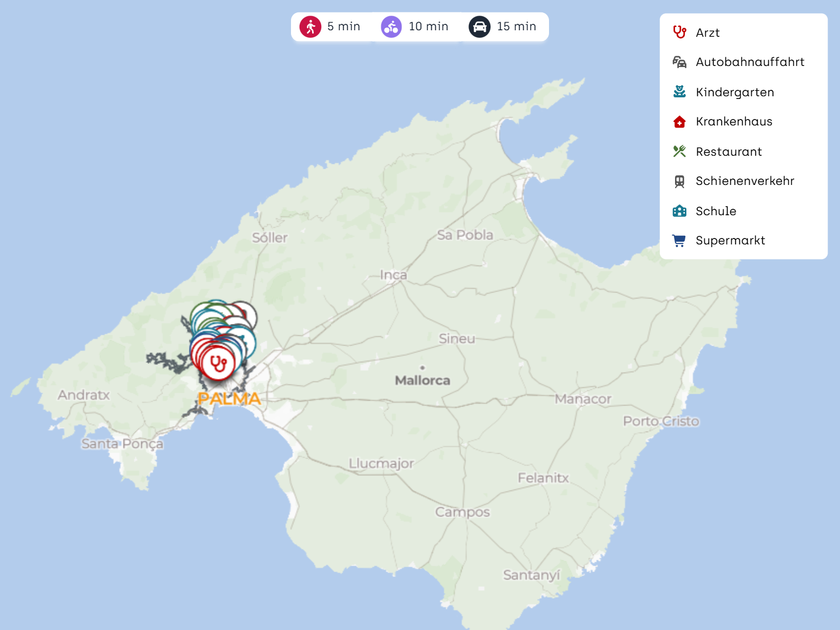This screenshot has height=630, width=840.
Task: Click the Kindergarten teddy icon in legend
Action: pyautogui.click(x=679, y=92)
